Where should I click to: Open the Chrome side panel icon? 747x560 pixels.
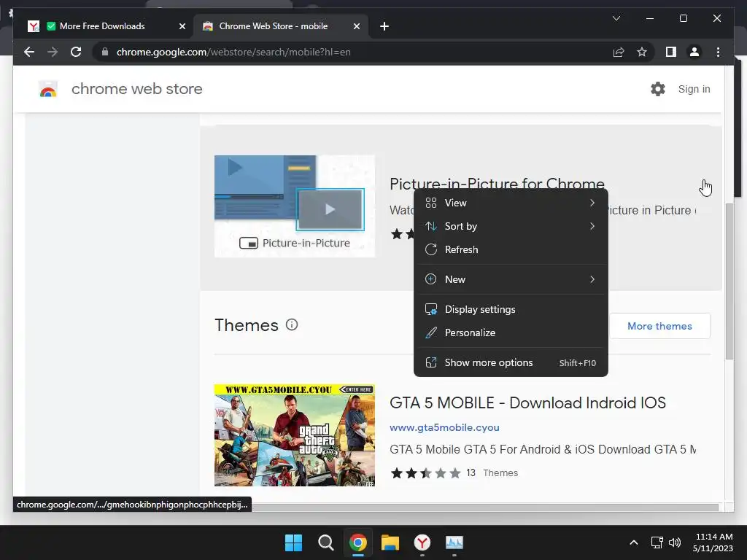point(671,52)
